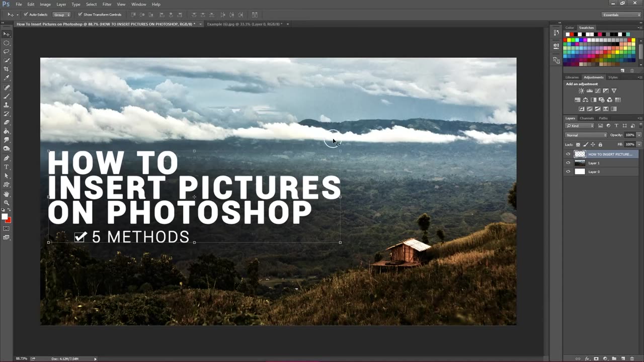
Task: Open the layer styles fx button
Action: point(587,358)
